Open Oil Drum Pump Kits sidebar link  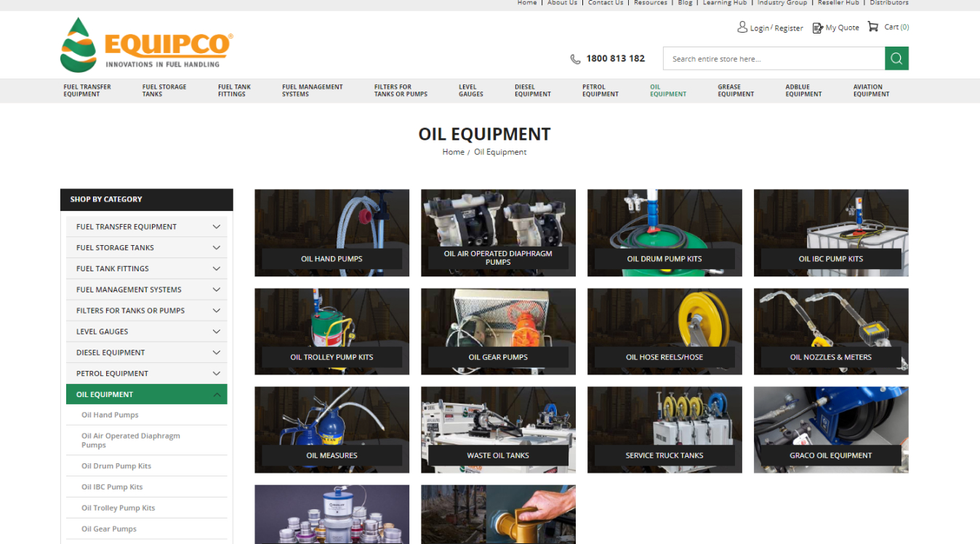point(116,466)
